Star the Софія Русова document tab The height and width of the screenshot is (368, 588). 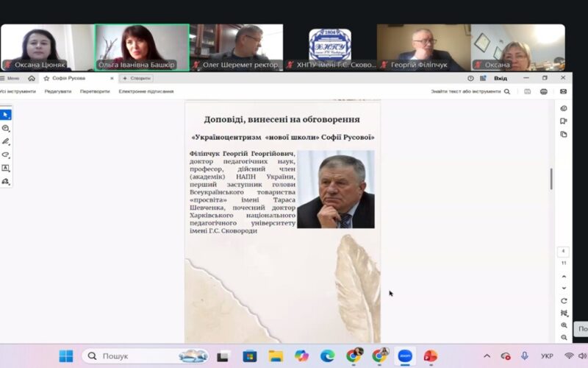coord(46,78)
